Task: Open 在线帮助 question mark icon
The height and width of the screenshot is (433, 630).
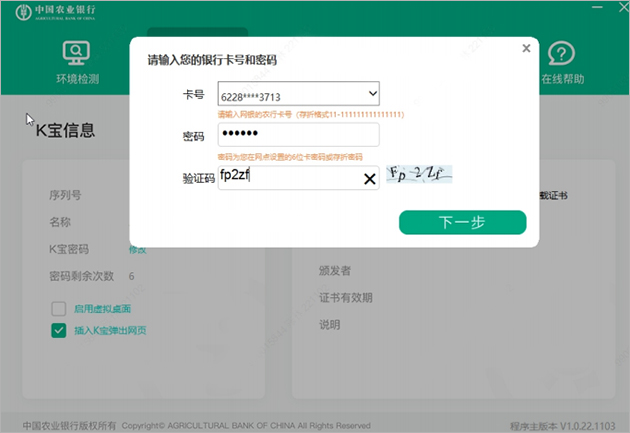Action: [561, 53]
